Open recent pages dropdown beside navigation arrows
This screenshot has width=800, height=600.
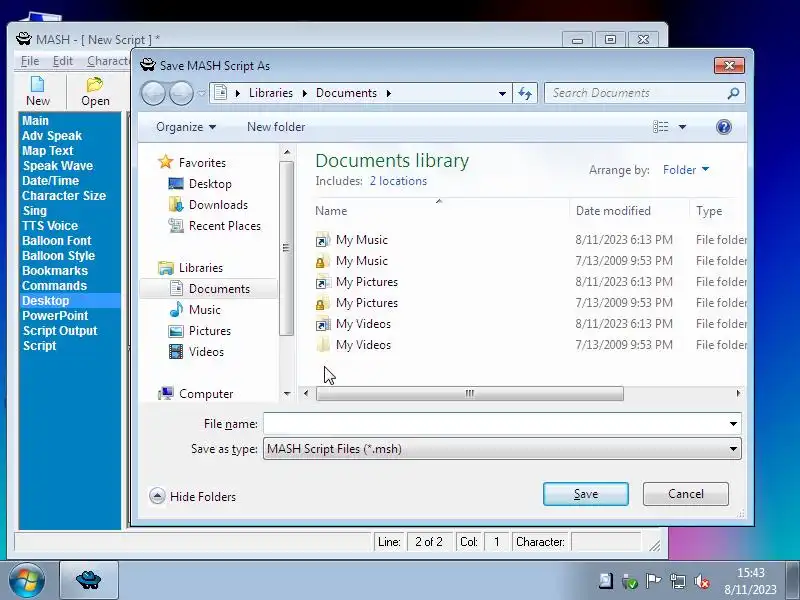[x=202, y=93]
